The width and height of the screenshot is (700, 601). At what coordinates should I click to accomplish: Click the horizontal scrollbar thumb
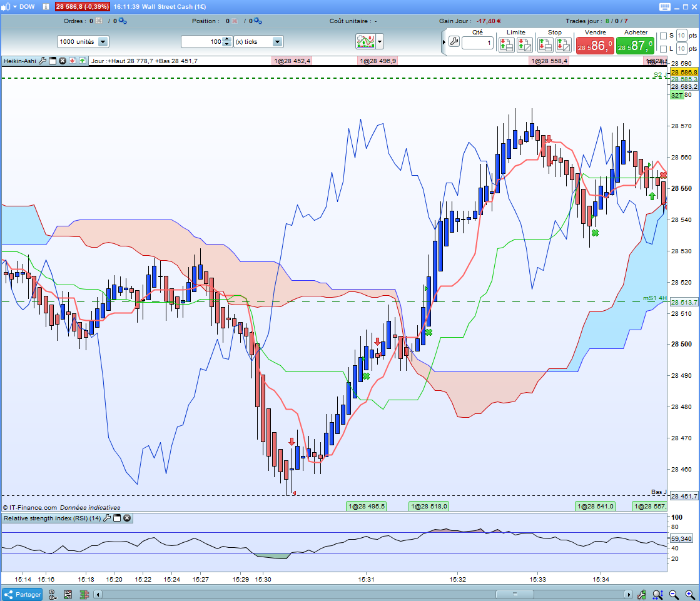[x=515, y=594]
